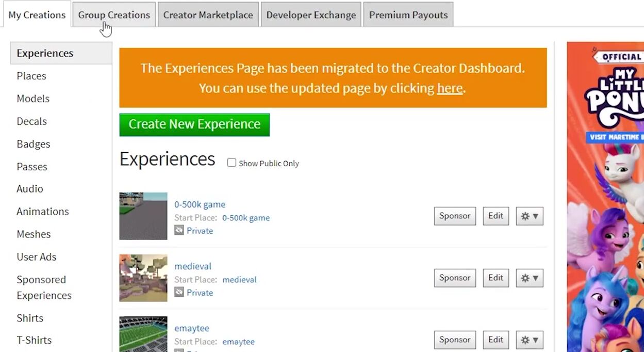This screenshot has height=352, width=644.
Task: Sponsor the 0-500k game experience
Action: 455,216
